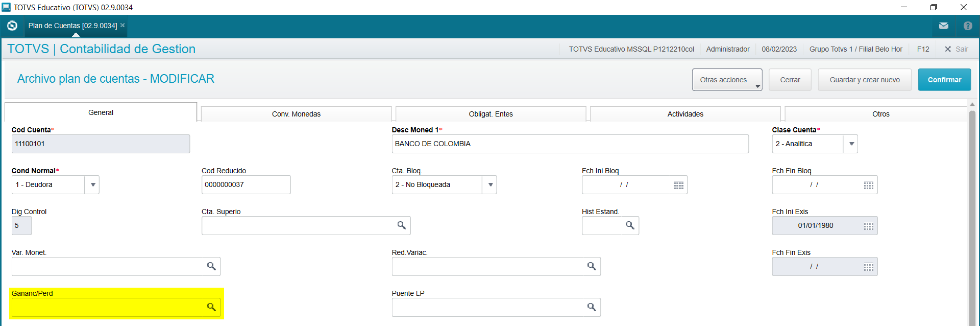Open calendar picker for Fch Fin Bloq
Image resolution: width=980 pixels, height=326 pixels.
(x=868, y=185)
